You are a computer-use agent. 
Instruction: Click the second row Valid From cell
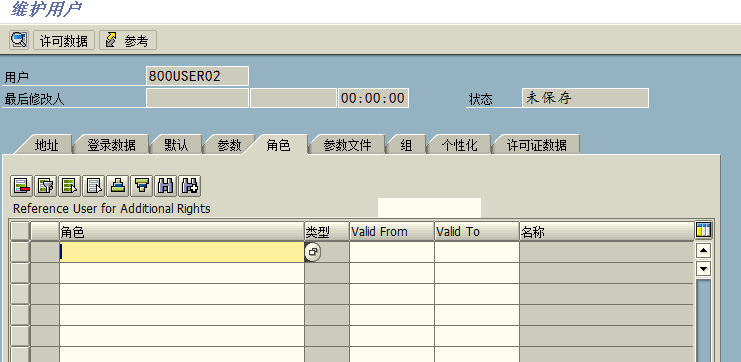pyautogui.click(x=392, y=273)
